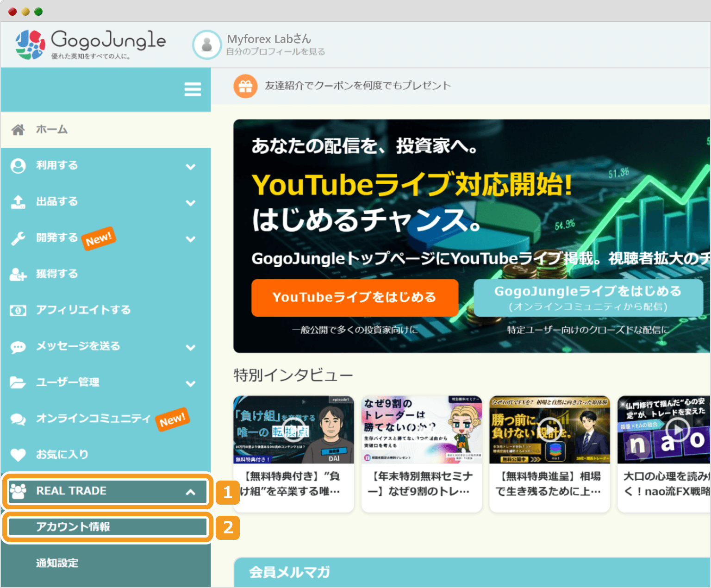
Task: Select 通知設定 in the sidebar
Action: [x=56, y=563]
